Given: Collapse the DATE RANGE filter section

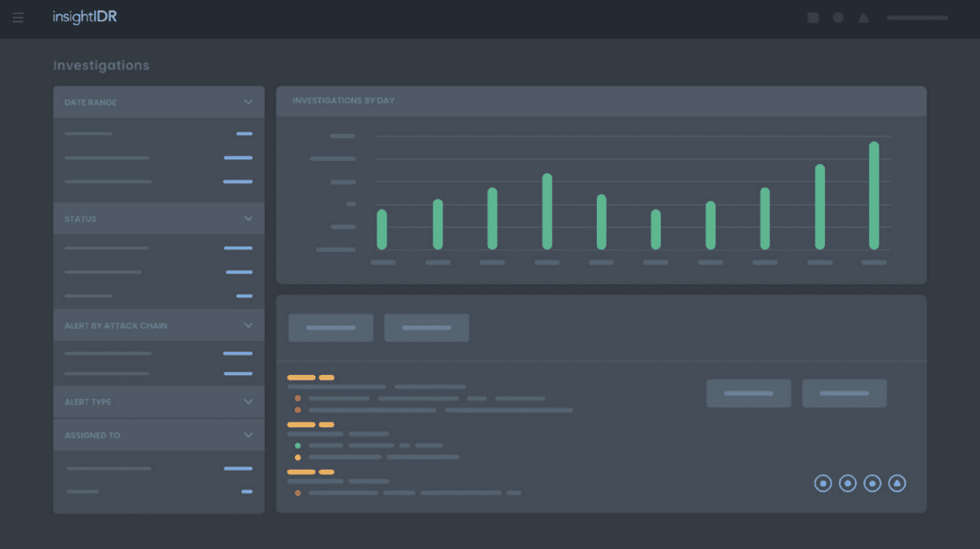Looking at the screenshot, I should [x=248, y=102].
